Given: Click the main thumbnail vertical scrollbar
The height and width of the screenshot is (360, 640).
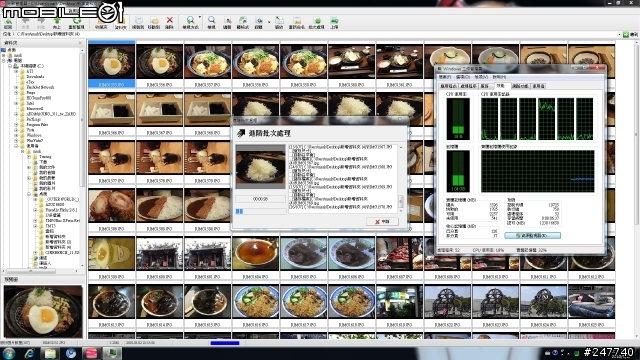Looking at the screenshot, I should pyautogui.click(x=636, y=190).
